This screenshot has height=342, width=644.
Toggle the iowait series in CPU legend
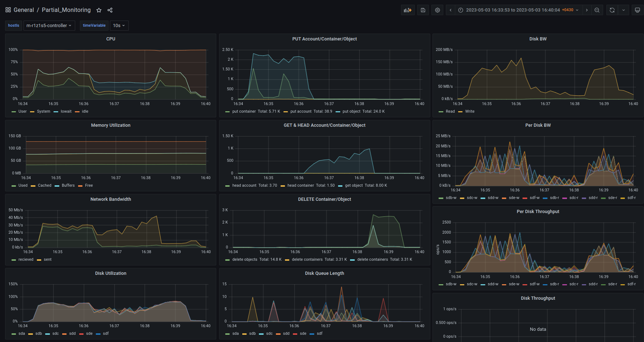click(x=66, y=112)
